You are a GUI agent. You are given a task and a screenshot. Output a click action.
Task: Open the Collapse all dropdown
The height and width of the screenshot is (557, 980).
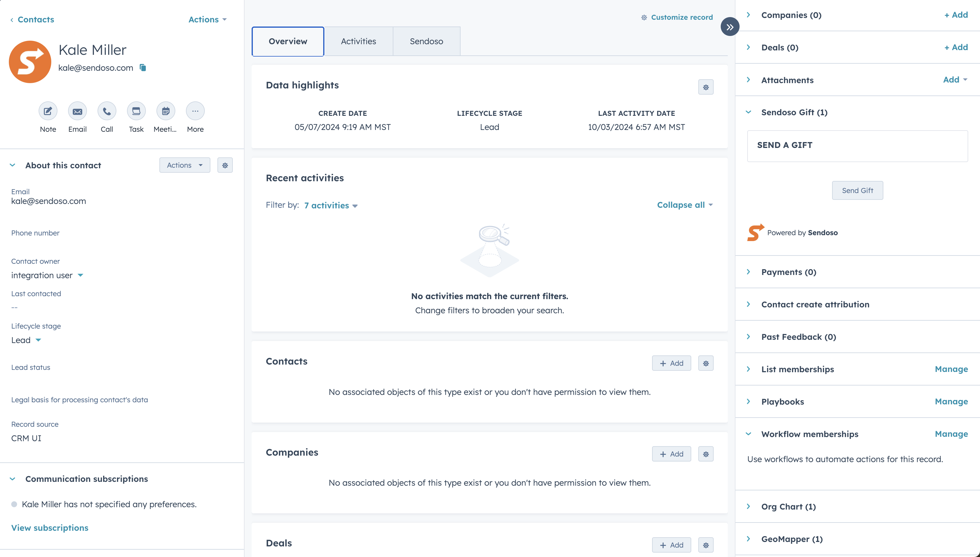pos(685,205)
